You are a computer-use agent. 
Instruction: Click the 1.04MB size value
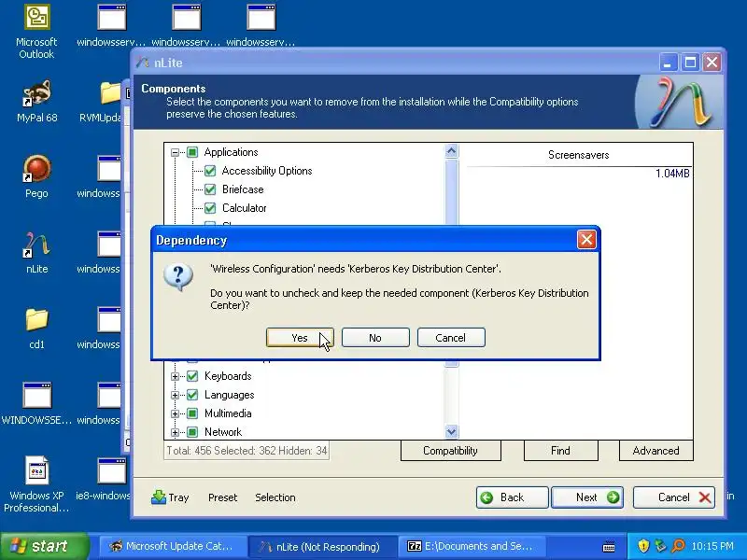click(672, 174)
